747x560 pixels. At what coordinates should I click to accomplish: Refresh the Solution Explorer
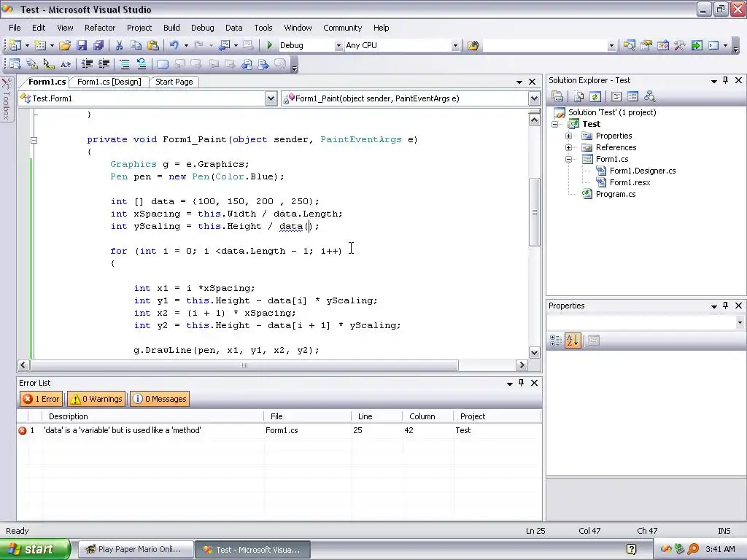click(x=595, y=97)
